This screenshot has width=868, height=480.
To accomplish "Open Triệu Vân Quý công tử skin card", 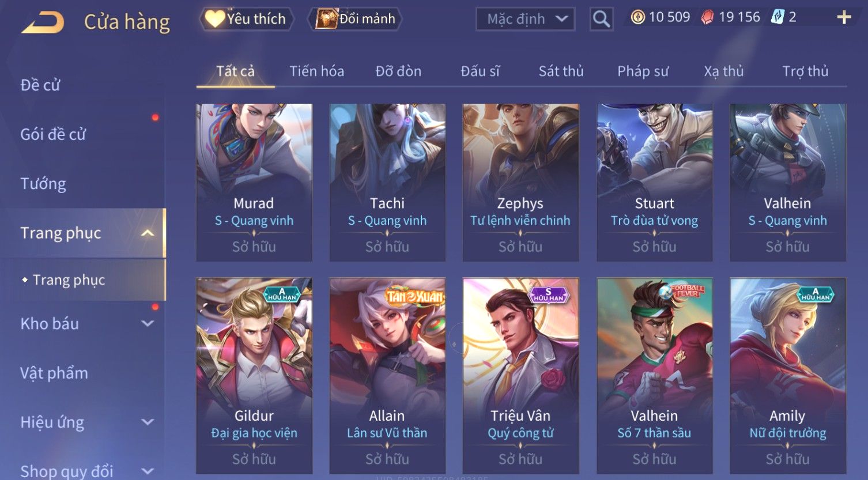I will 520,376.
